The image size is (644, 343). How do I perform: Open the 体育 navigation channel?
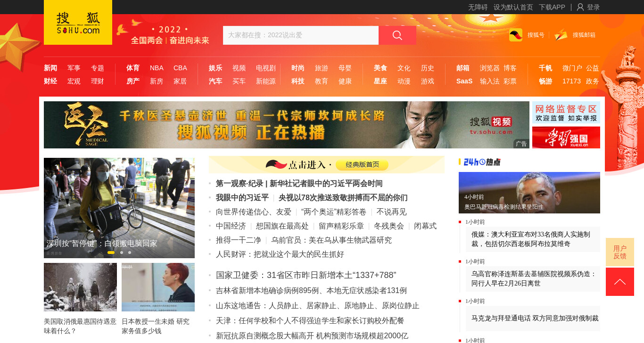click(x=133, y=68)
